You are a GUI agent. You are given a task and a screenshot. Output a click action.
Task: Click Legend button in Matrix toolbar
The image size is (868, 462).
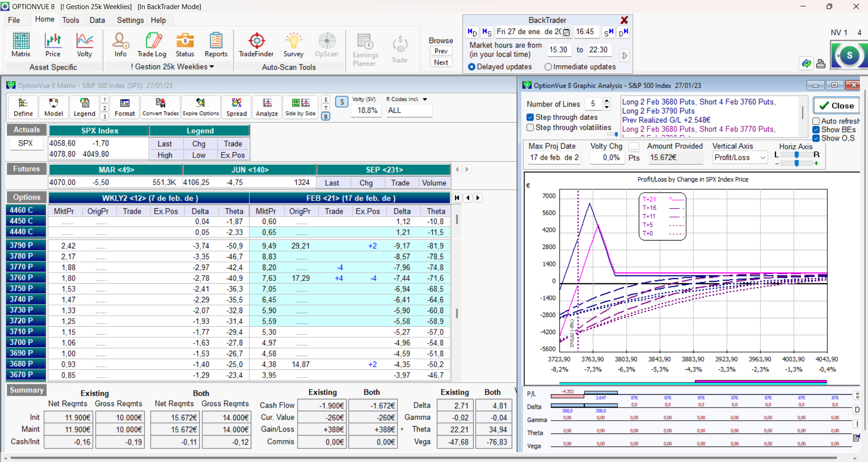(x=84, y=108)
